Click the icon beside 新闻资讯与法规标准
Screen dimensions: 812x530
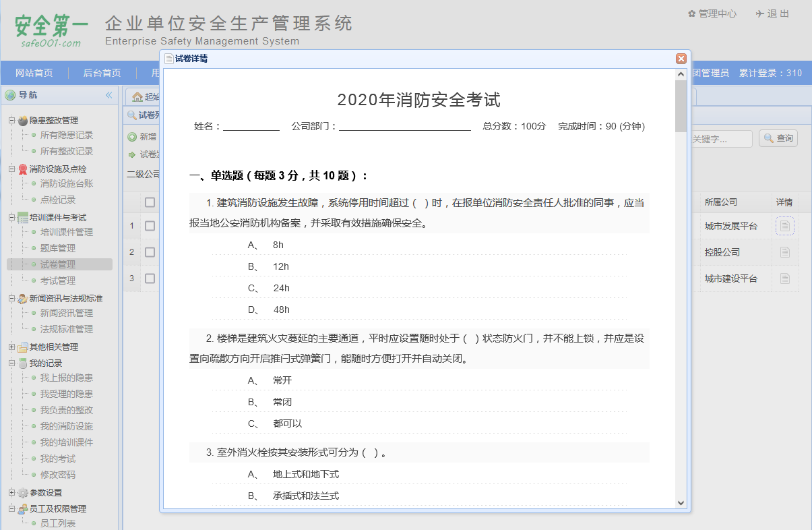tap(23, 299)
